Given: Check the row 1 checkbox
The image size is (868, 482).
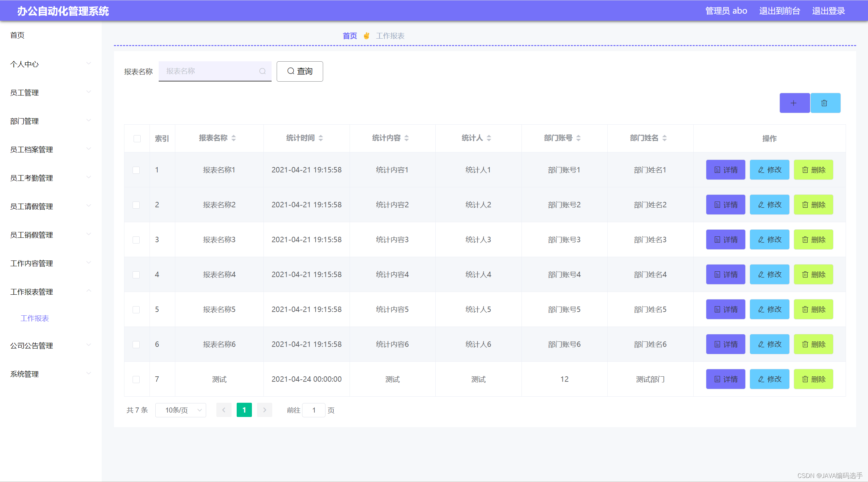Looking at the screenshot, I should [136, 170].
